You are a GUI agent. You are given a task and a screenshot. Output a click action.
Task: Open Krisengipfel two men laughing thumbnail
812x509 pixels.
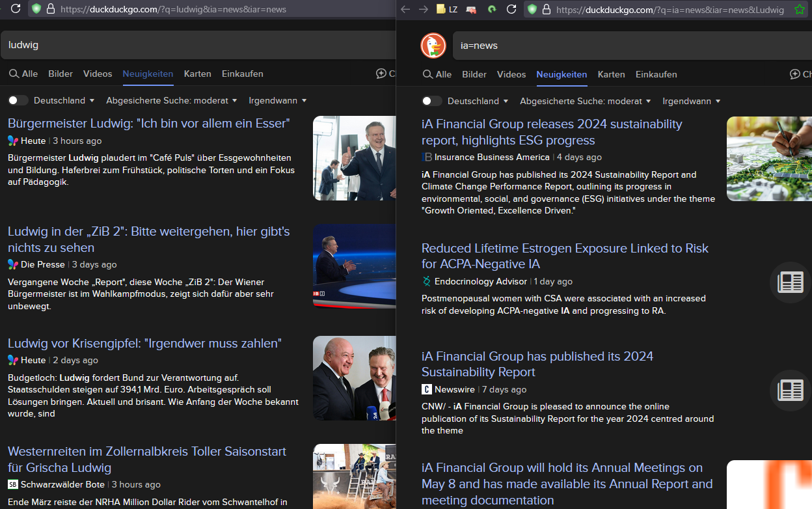click(354, 378)
